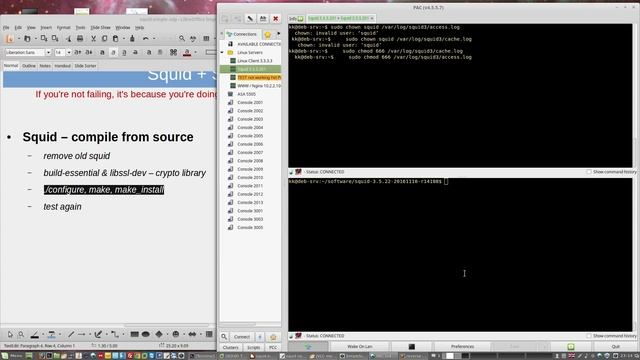Select Console 2001 in connections tree
Screen dimensions: 640x360
(250, 102)
